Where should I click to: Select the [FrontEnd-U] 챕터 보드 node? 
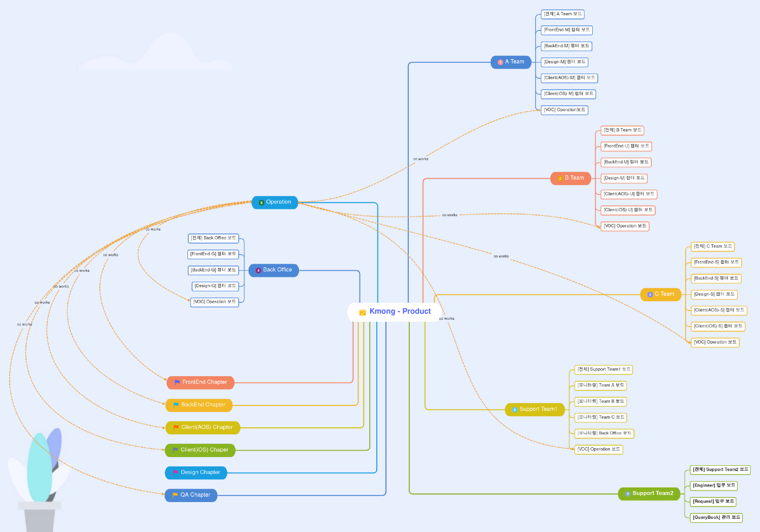tap(626, 147)
